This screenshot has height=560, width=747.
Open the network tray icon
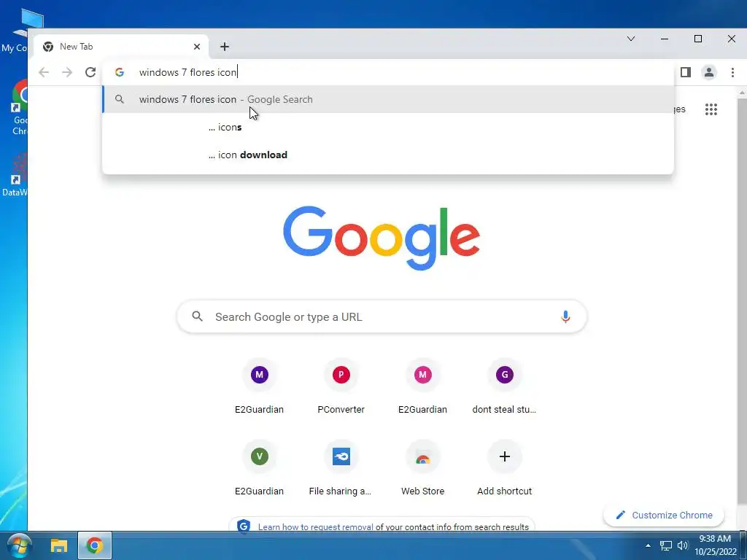pos(665,545)
